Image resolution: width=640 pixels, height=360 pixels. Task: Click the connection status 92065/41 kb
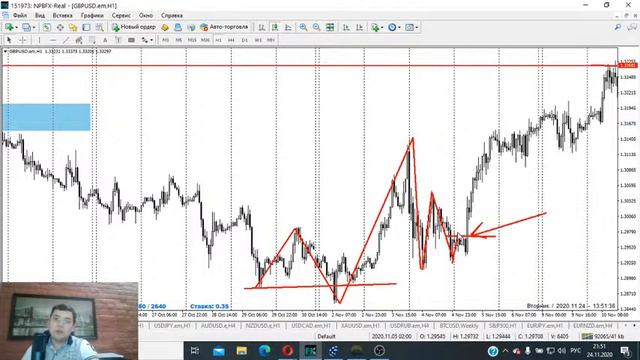(602, 337)
